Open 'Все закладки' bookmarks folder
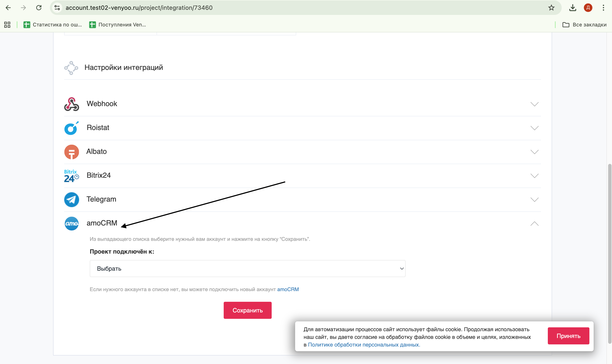 click(x=584, y=25)
